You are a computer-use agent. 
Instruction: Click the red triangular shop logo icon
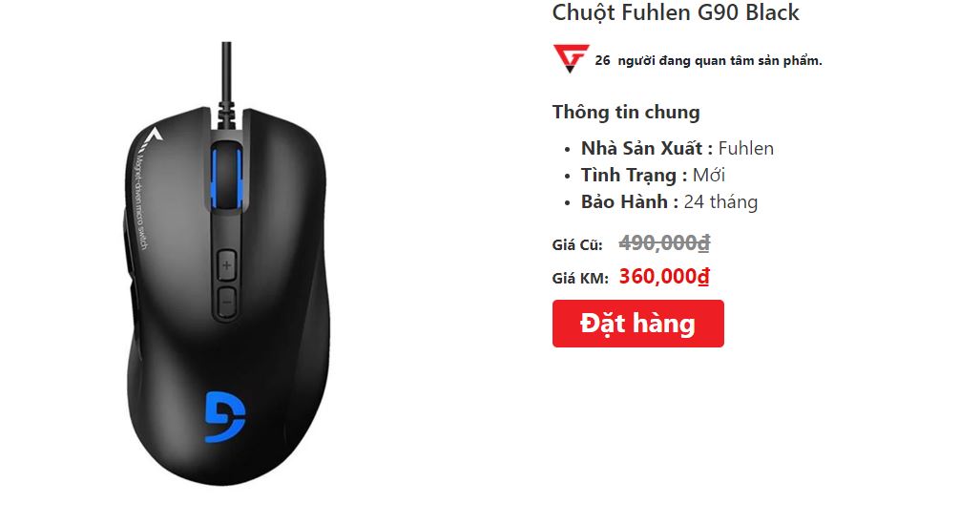pos(571,58)
